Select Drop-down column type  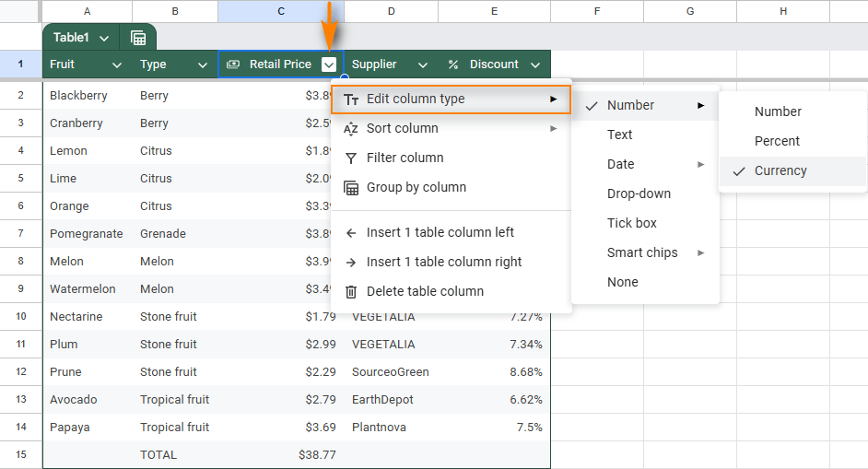click(645, 193)
